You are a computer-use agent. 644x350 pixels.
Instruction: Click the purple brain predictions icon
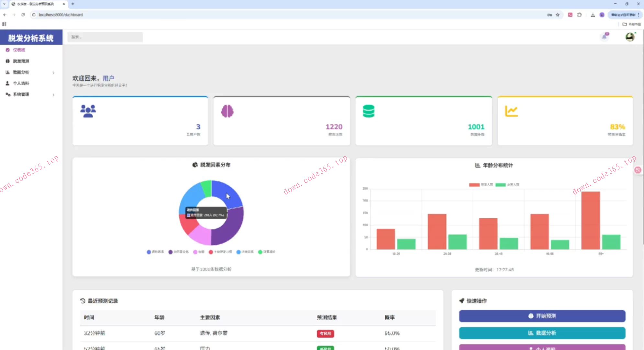pos(227,111)
